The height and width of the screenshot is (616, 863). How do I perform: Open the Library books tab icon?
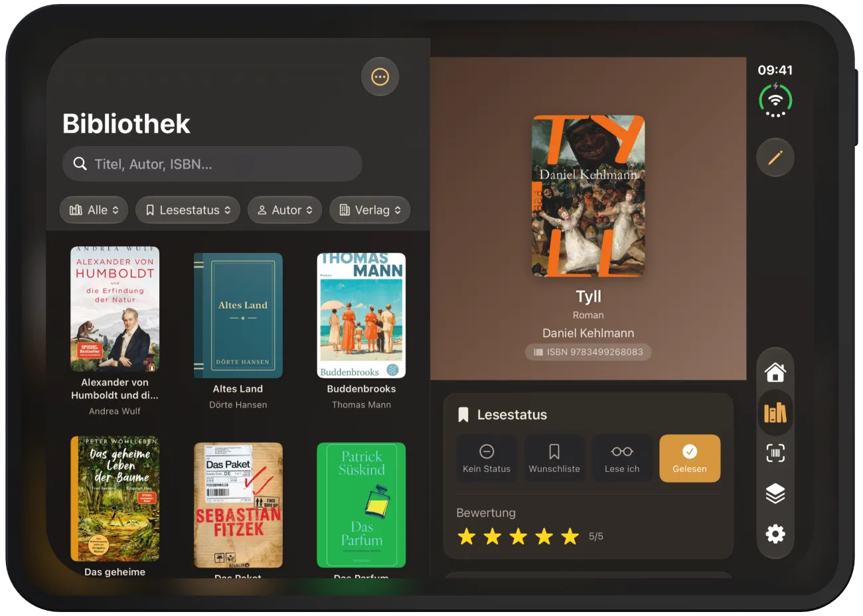pyautogui.click(x=775, y=413)
